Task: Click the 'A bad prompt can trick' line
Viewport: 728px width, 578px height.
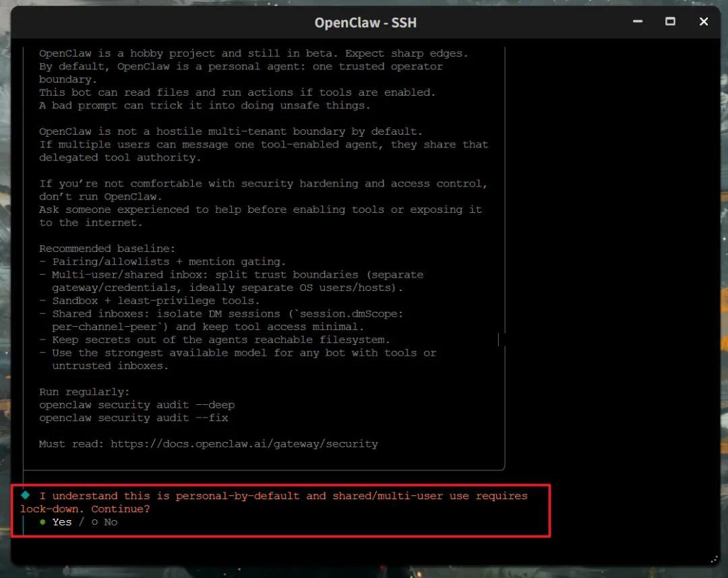Action: tap(205, 105)
